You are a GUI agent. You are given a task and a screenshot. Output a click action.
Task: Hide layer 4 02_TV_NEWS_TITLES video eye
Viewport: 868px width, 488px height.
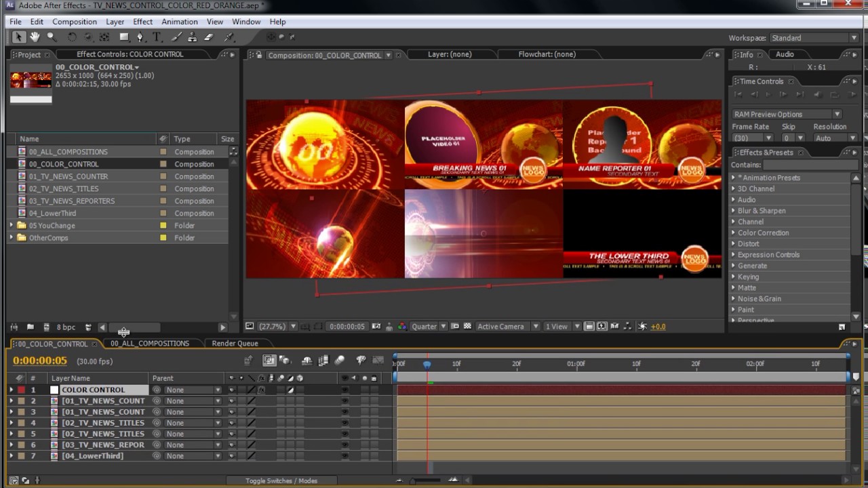click(x=345, y=423)
